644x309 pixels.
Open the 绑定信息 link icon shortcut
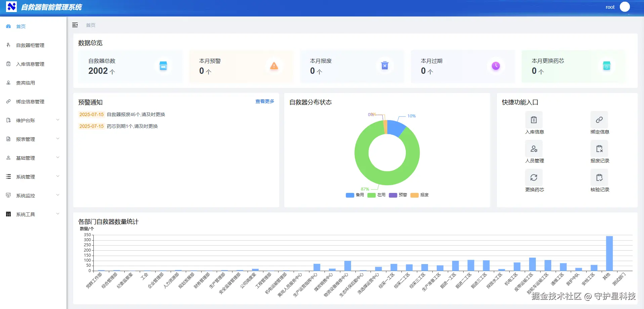(599, 120)
